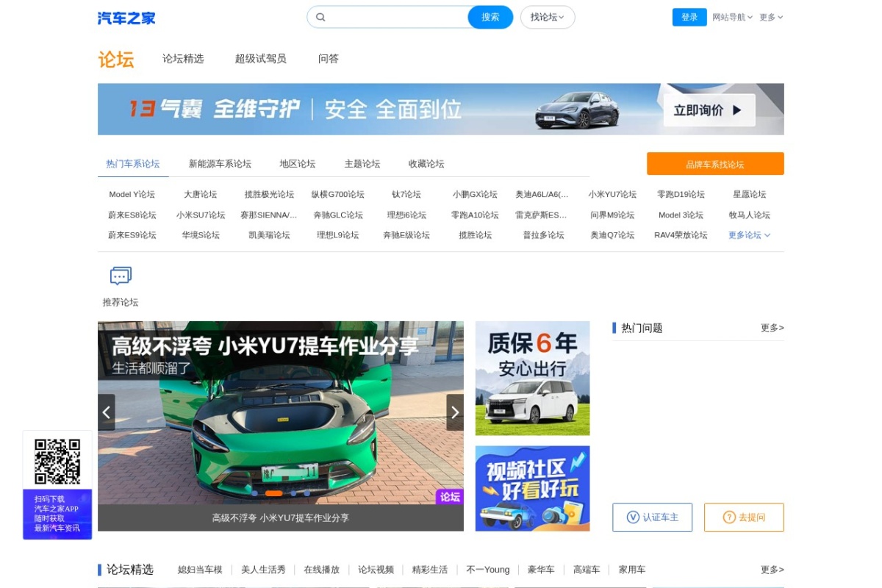The height and width of the screenshot is (588, 882).
Task: Switch to 新能源车系论坛 tab
Action: pyautogui.click(x=220, y=164)
